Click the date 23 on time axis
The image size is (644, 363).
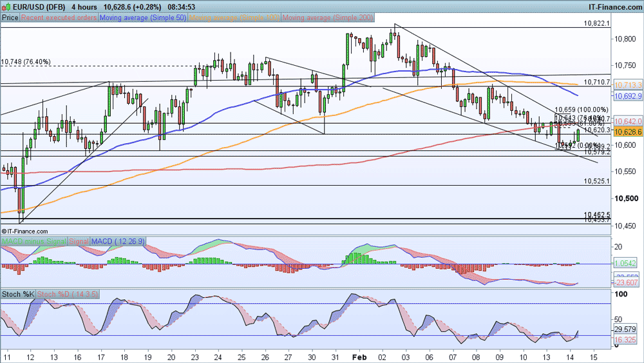194,357
